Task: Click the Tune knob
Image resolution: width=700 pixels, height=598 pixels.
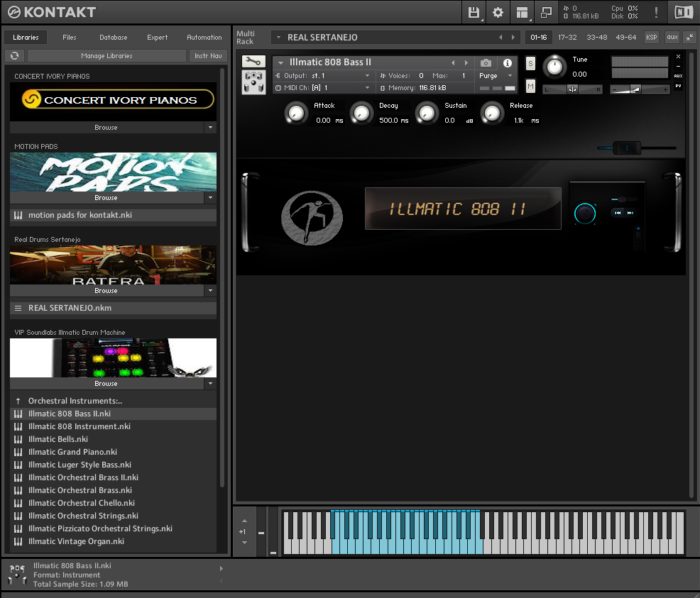Action: click(554, 67)
